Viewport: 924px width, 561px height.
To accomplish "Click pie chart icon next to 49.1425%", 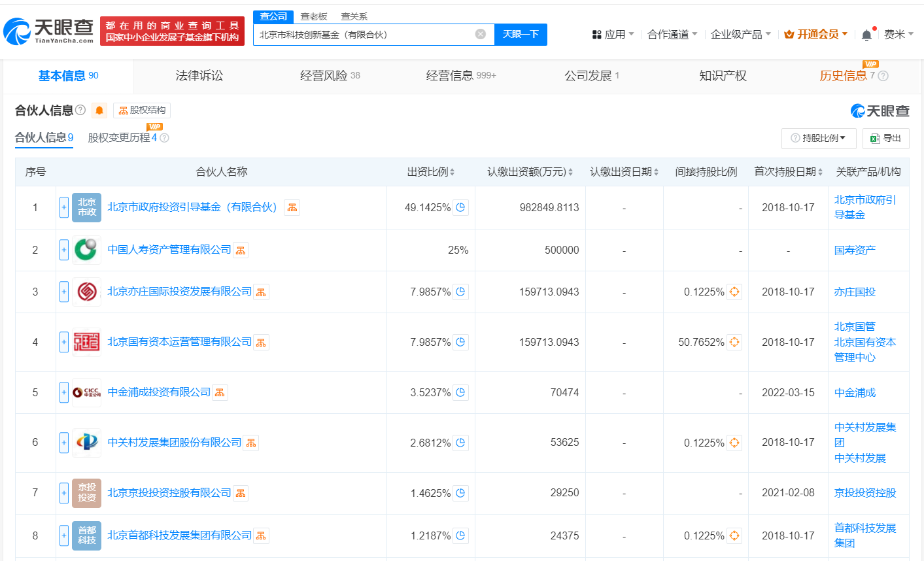I will coord(460,208).
